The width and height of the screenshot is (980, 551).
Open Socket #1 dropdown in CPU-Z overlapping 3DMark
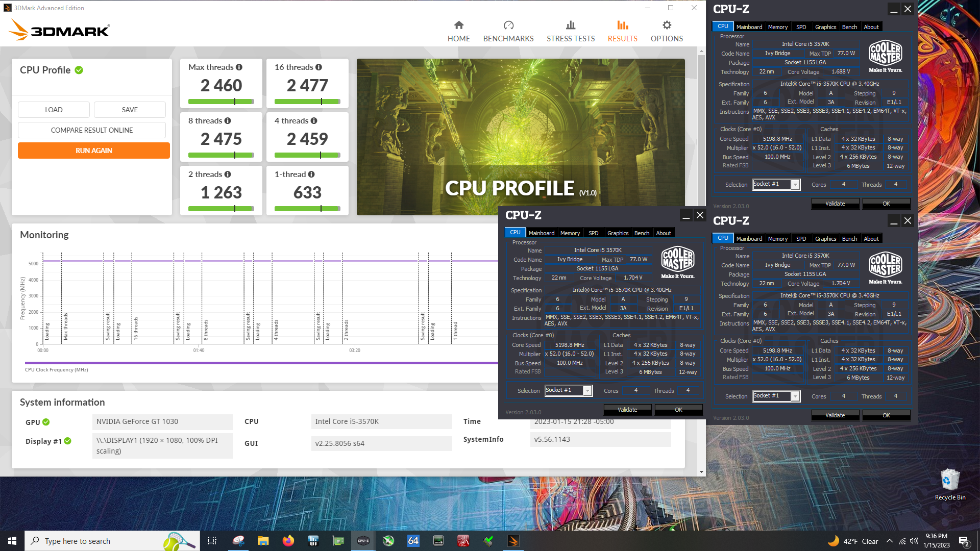click(569, 390)
